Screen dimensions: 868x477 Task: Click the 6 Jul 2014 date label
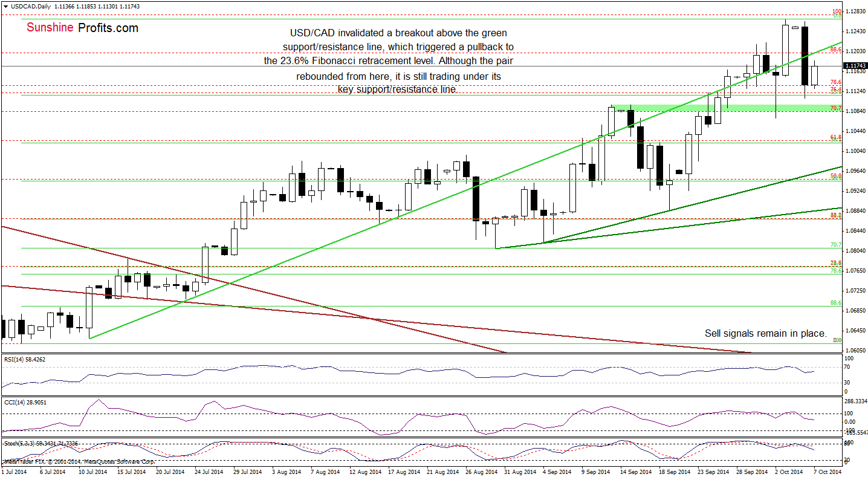coord(53,472)
